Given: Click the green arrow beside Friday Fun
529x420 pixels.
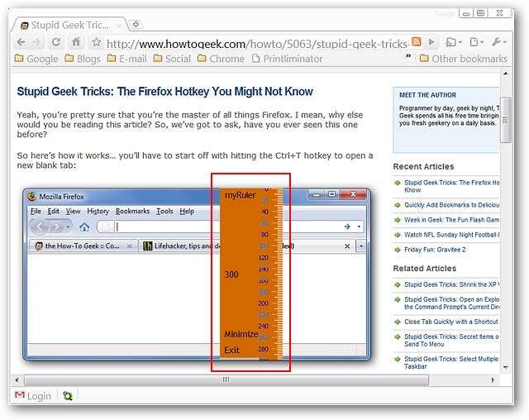Looking at the screenshot, I should click(397, 250).
